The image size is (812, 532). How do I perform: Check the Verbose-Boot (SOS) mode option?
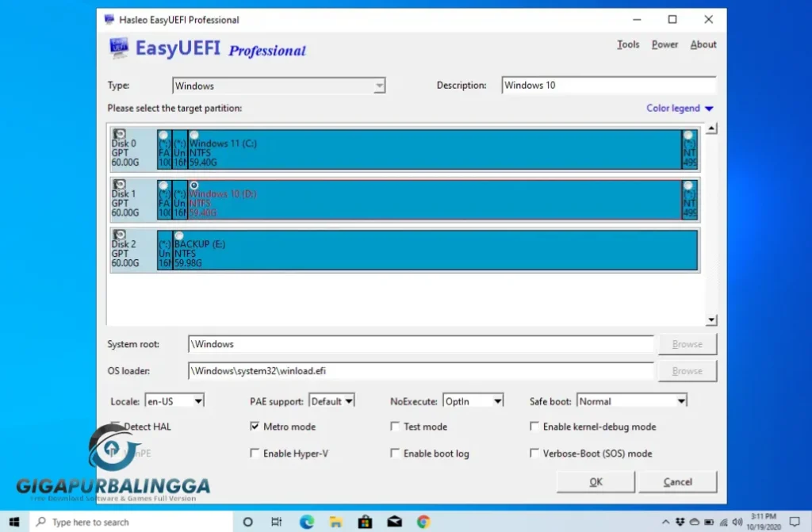(535, 454)
